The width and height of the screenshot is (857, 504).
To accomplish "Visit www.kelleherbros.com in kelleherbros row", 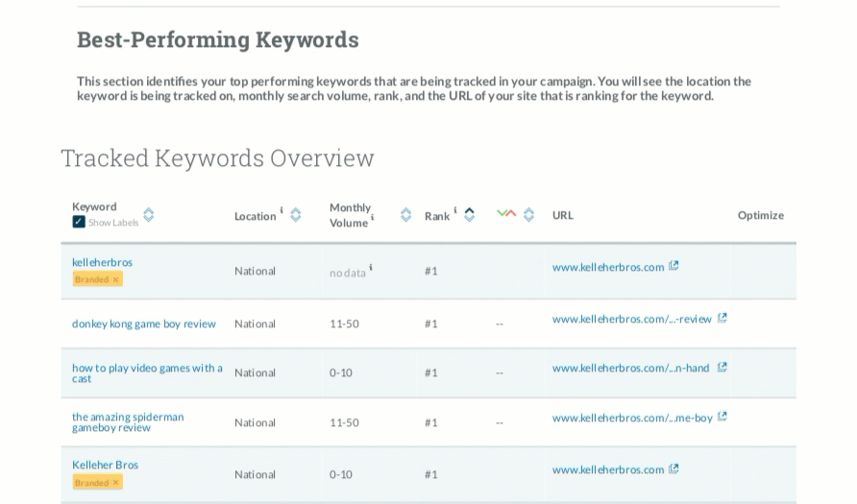I will click(608, 267).
